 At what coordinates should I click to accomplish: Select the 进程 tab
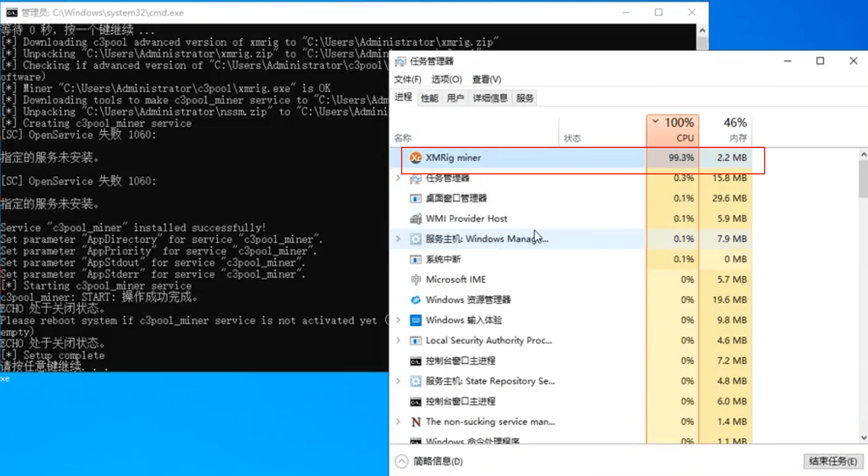[403, 97]
